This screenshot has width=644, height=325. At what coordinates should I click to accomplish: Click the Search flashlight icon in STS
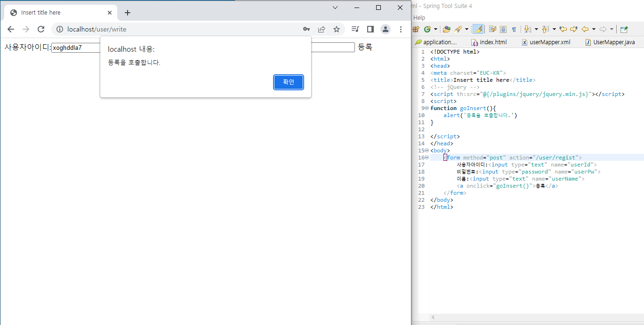(459, 29)
